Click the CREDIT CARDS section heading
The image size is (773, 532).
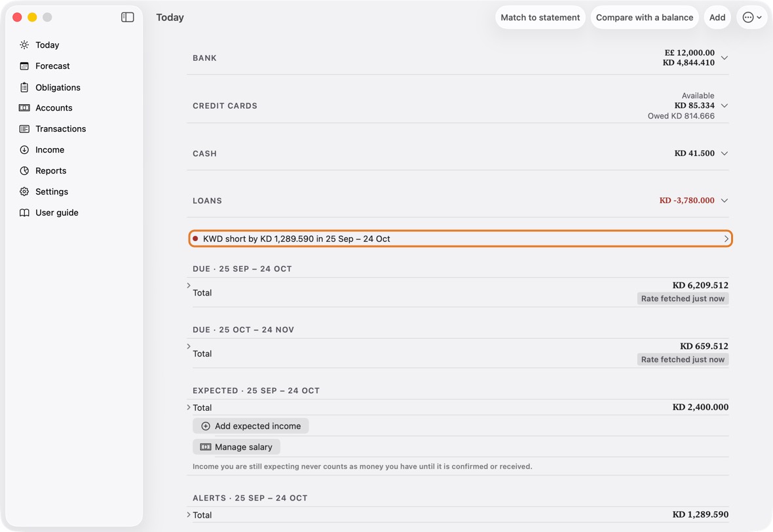click(x=225, y=106)
